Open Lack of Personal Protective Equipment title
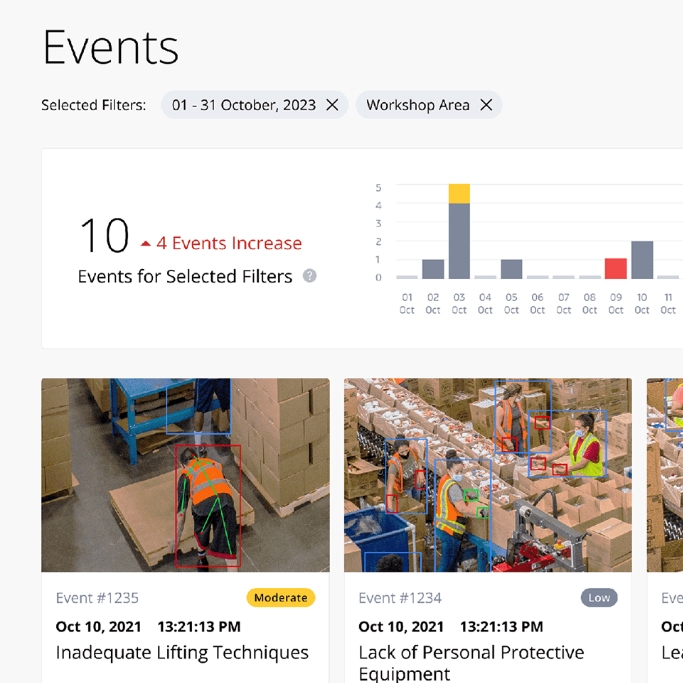 pos(471,663)
